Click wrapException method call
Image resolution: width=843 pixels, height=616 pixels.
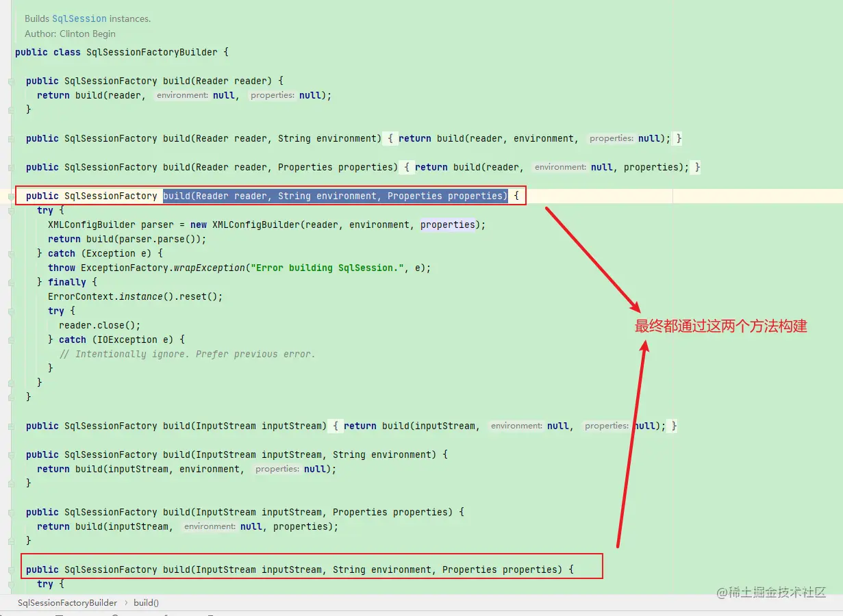(x=210, y=268)
